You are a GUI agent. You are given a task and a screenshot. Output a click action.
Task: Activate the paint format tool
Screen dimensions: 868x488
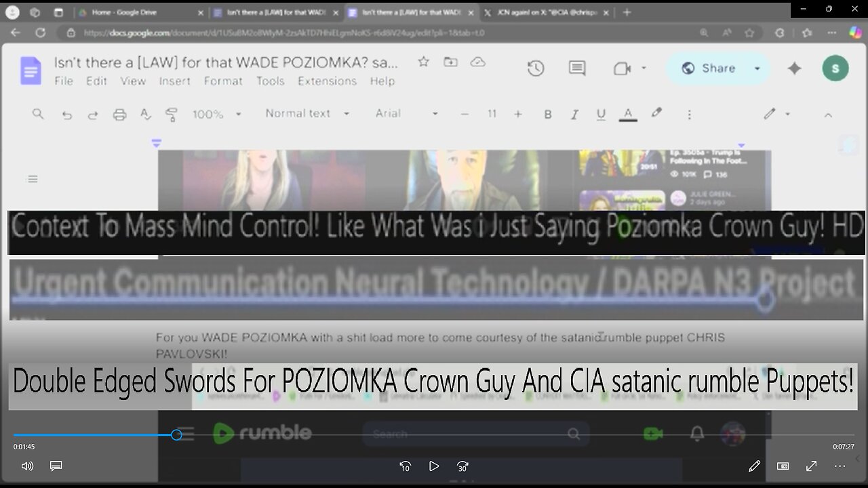[171, 115]
